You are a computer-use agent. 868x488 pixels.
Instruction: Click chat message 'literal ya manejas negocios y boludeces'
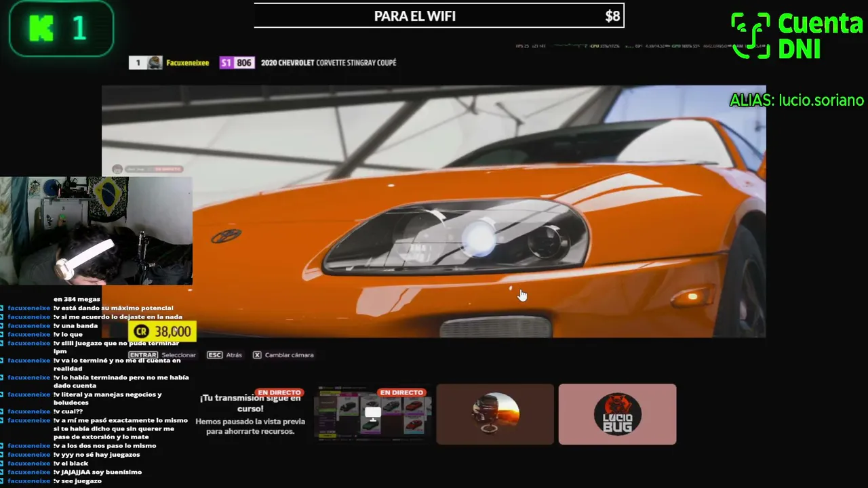108,399
